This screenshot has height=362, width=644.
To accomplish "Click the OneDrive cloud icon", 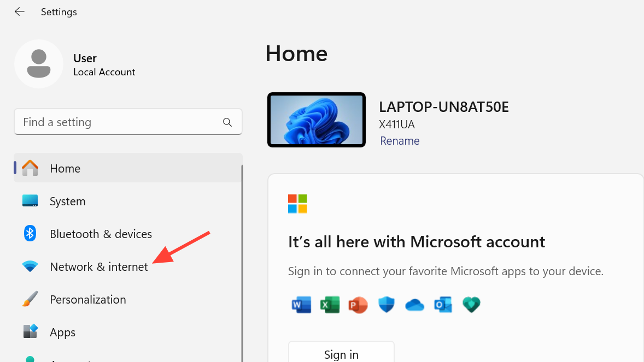I will (415, 305).
